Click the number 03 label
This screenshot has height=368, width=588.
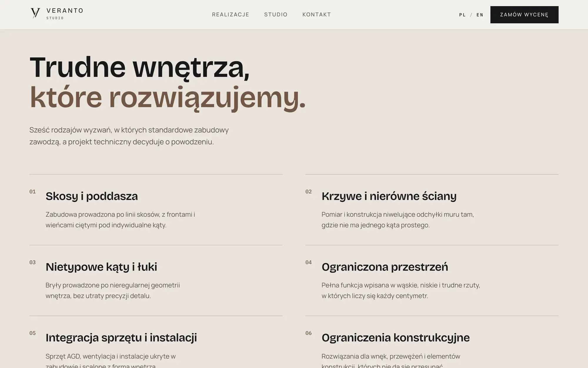33,262
